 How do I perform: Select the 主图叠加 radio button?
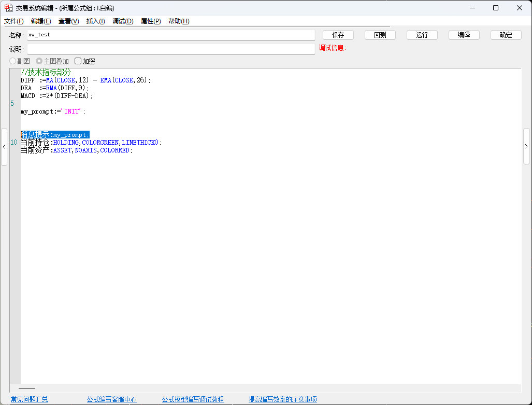pyautogui.click(x=39, y=61)
